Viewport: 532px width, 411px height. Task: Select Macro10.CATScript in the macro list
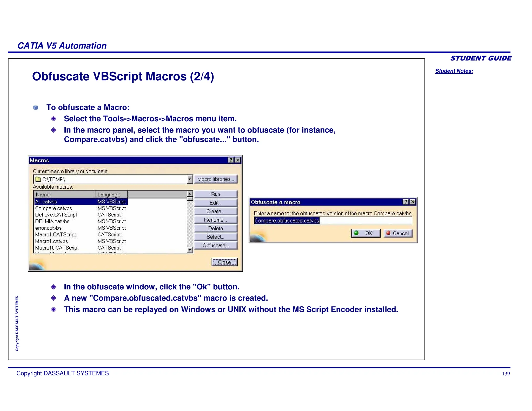pyautogui.click(x=57, y=248)
